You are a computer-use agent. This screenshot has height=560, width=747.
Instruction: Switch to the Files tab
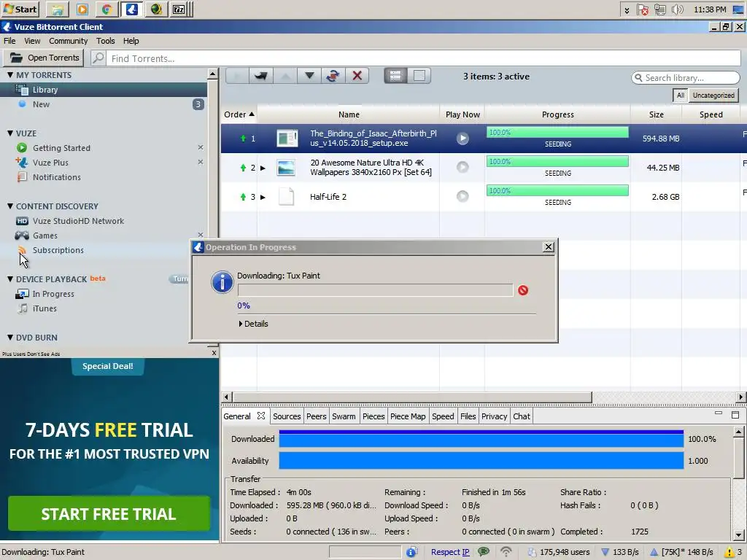(x=468, y=416)
